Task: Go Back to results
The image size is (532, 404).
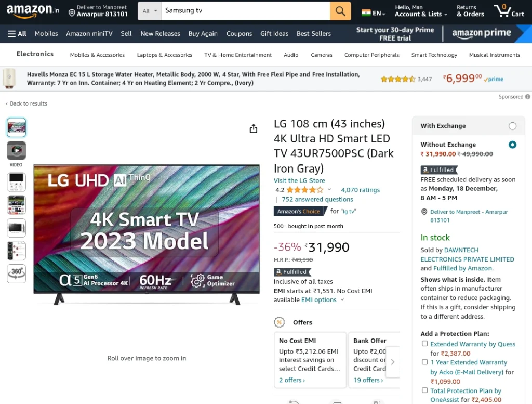Action: 26,103
